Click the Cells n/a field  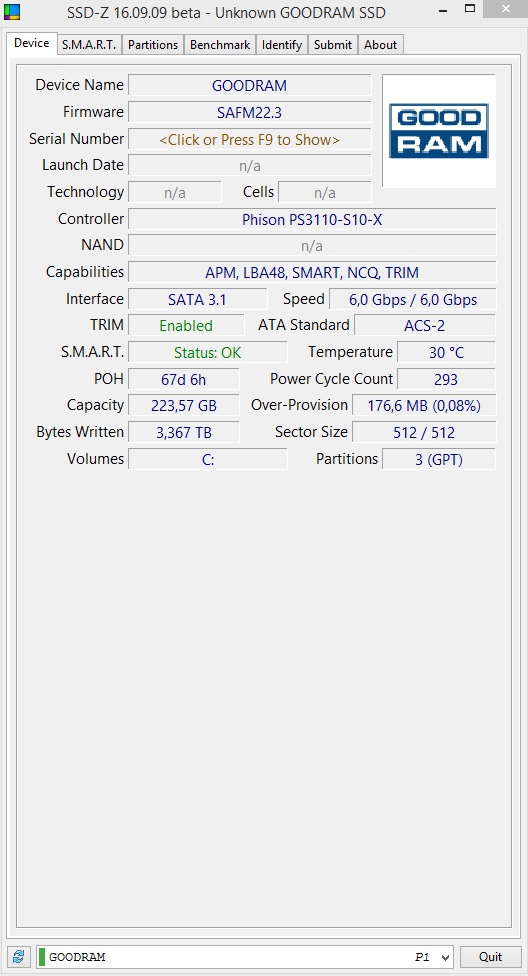(x=325, y=192)
